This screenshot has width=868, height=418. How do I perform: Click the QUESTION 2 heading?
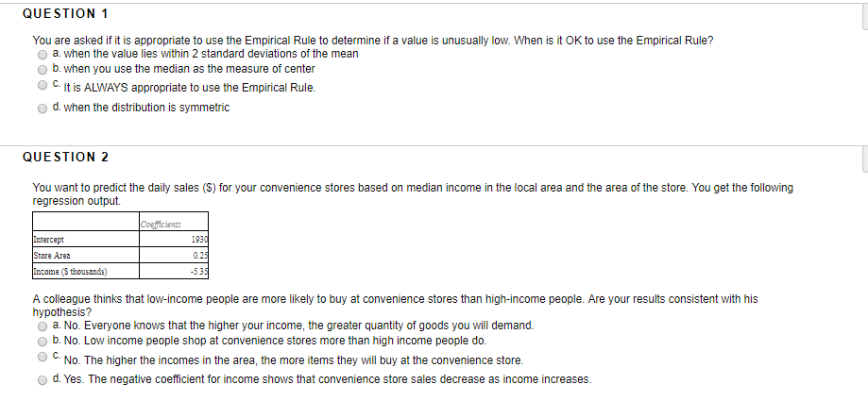(65, 157)
